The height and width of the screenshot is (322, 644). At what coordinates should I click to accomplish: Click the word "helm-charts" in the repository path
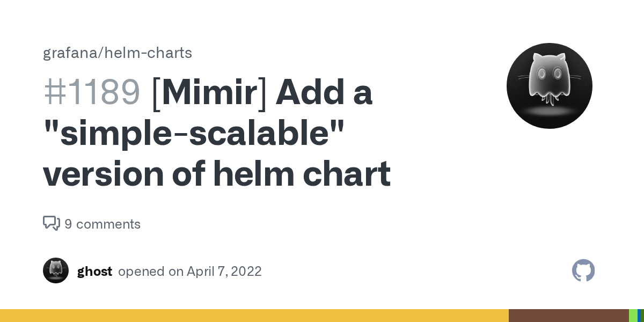pos(148,53)
